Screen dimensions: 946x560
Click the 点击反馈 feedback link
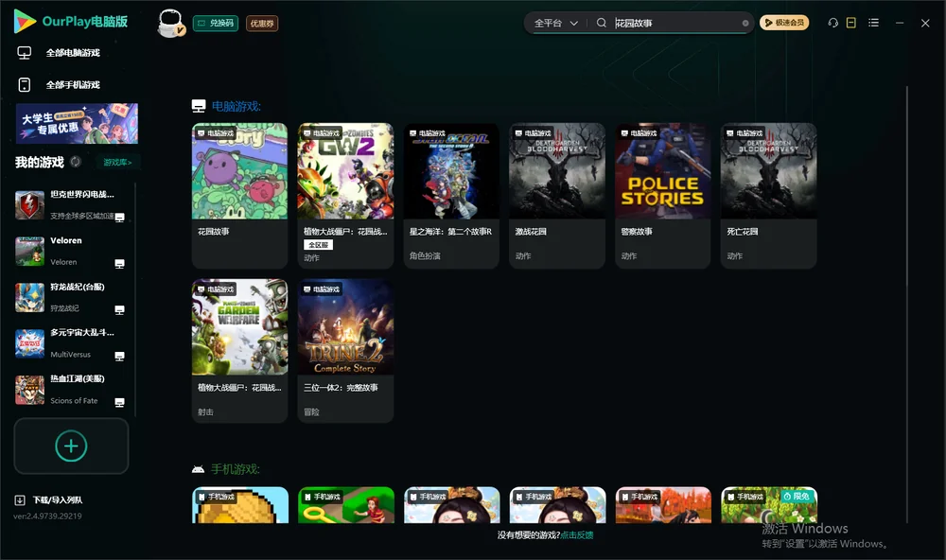tap(577, 534)
